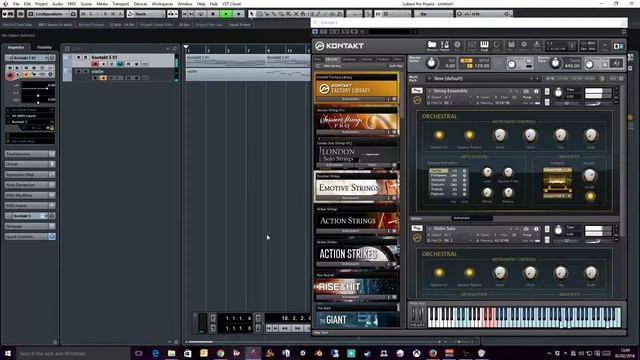Select the Action Strikes library
Screen dimensions: 640x360
point(357,253)
